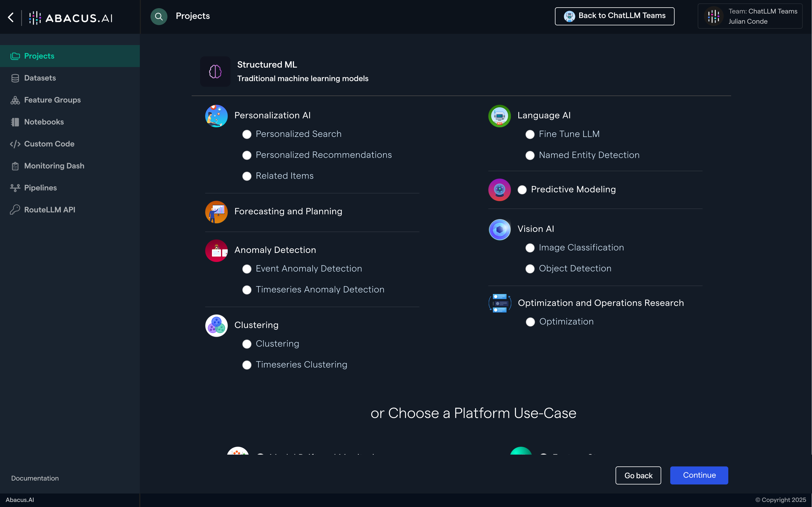Open the Documentation link
812x507 pixels.
(x=35, y=478)
